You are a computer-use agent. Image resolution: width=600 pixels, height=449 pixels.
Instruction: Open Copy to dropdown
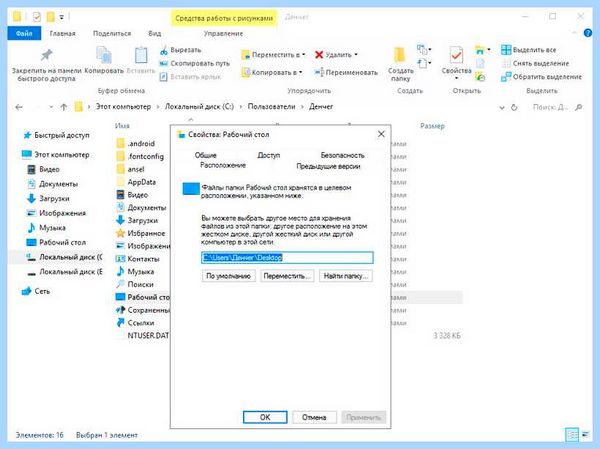click(272, 72)
